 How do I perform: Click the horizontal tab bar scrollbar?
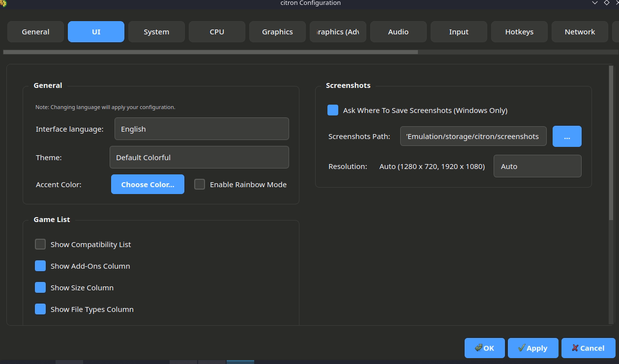coord(210,52)
